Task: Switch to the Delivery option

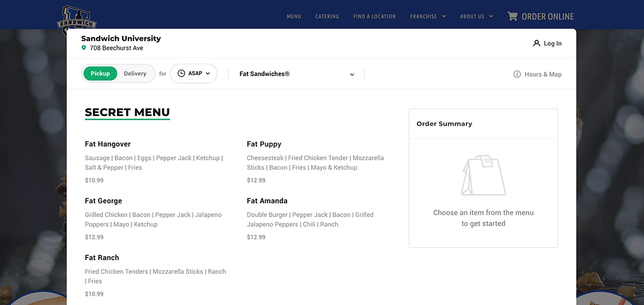Action: [135, 73]
